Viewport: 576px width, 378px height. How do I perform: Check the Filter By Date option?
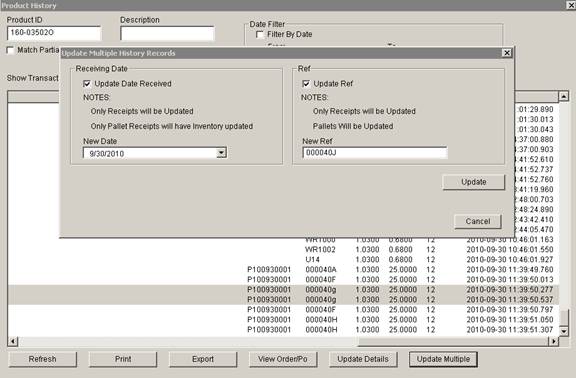[260, 35]
